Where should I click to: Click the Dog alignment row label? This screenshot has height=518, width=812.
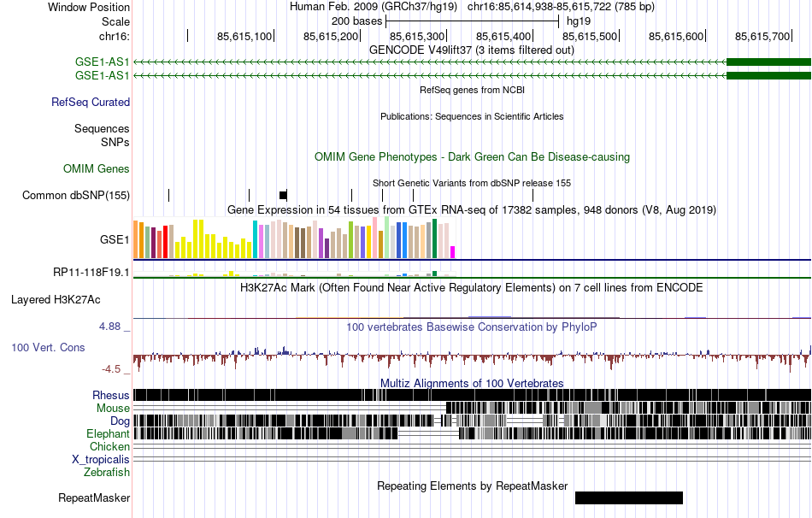pos(120,421)
